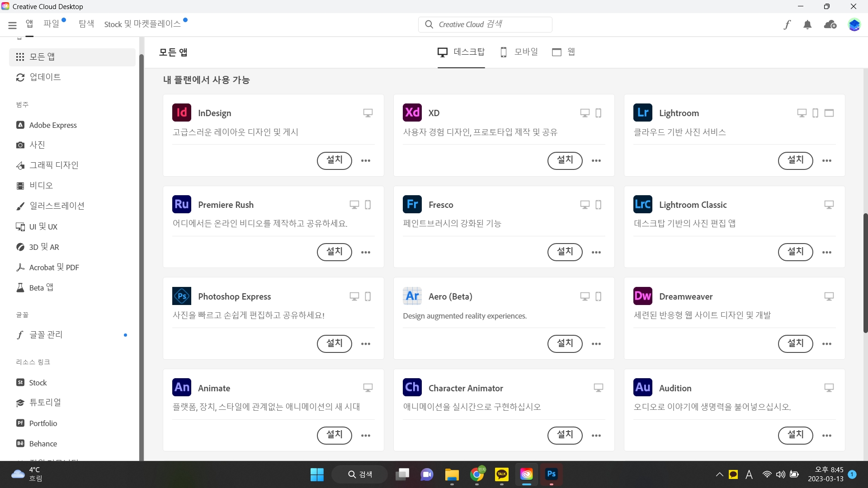
Task: Open the hamburger menu icon
Action: (x=12, y=25)
